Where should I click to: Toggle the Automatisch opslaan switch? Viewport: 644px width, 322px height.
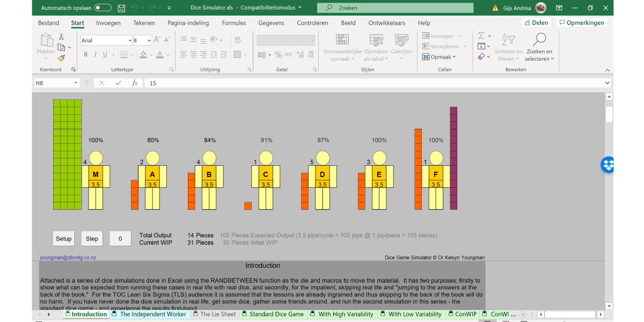pyautogui.click(x=103, y=8)
